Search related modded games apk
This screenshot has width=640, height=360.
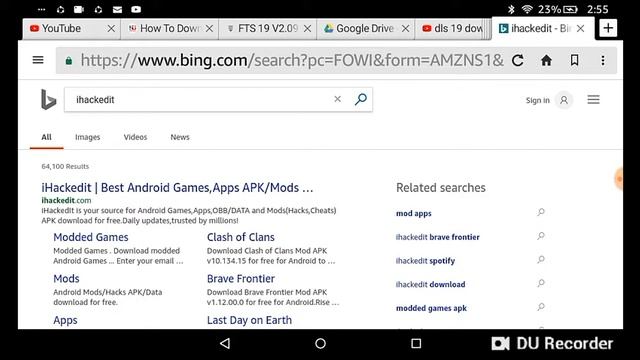point(431,308)
